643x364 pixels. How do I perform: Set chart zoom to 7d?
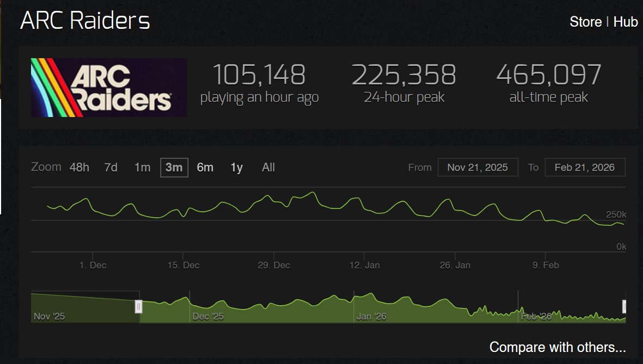pyautogui.click(x=111, y=167)
